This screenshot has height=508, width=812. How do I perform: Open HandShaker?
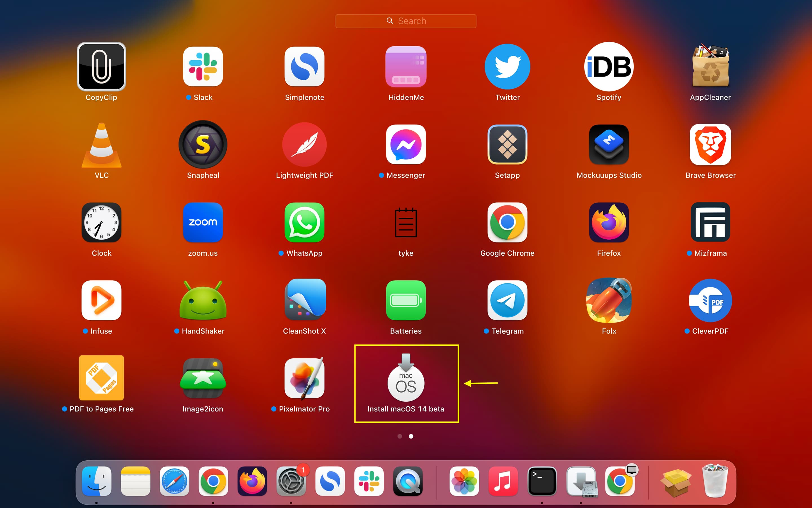[203, 300]
